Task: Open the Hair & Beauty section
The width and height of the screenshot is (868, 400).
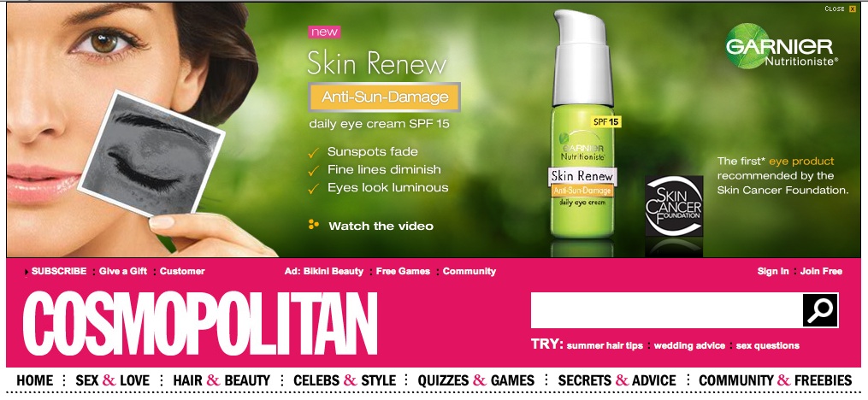Action: (221, 380)
